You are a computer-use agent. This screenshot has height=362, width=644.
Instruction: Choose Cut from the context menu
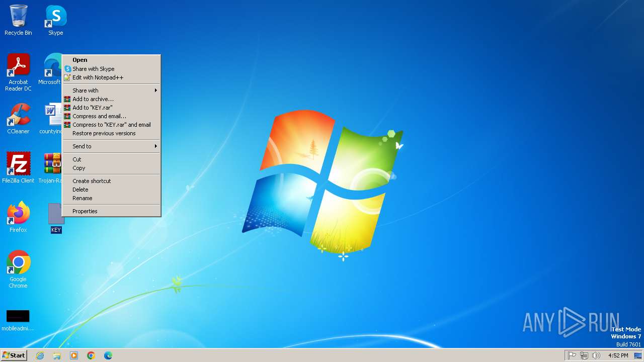pos(111,159)
